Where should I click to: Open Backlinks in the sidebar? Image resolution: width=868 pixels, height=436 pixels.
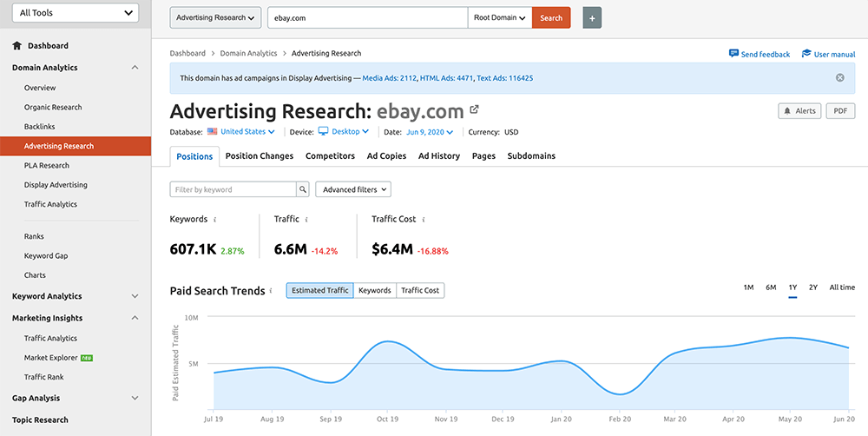pos(39,126)
